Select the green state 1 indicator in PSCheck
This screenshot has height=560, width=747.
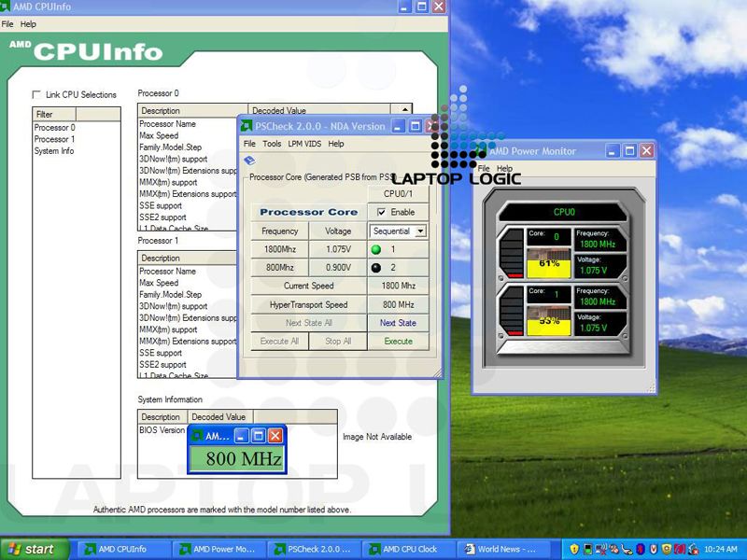(376, 249)
